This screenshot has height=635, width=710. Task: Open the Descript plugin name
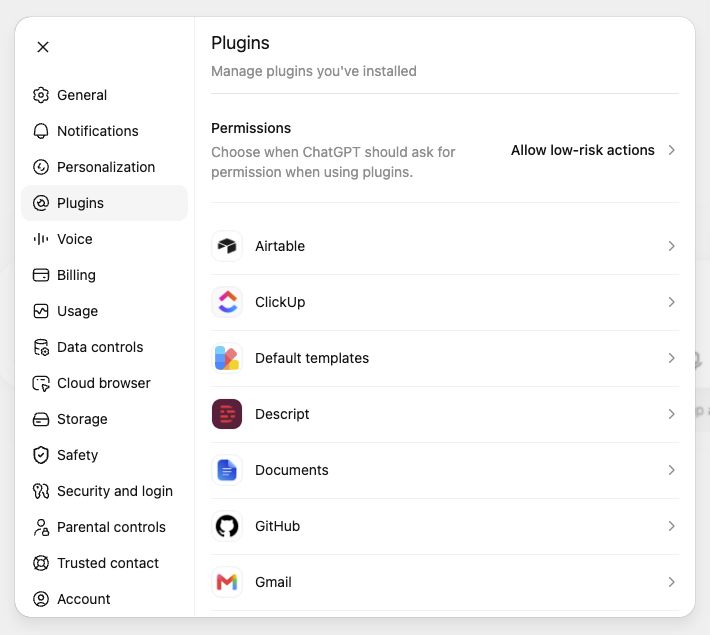282,414
